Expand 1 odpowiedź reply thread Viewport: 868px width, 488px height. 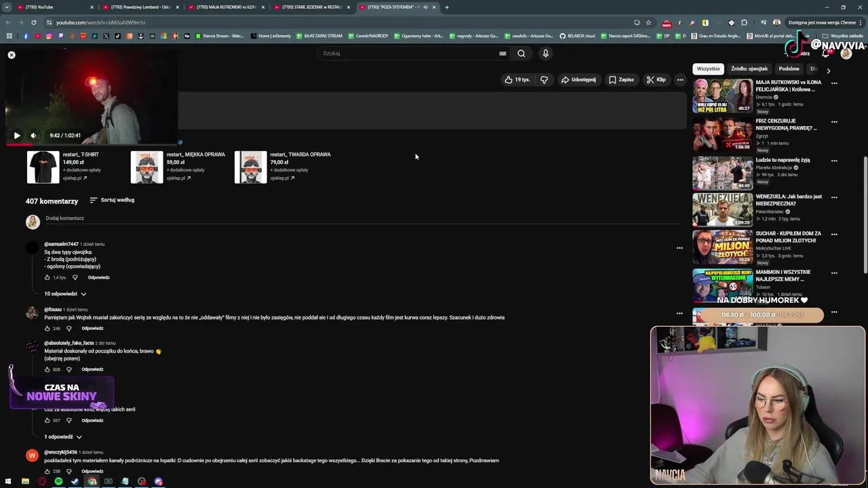(63, 437)
